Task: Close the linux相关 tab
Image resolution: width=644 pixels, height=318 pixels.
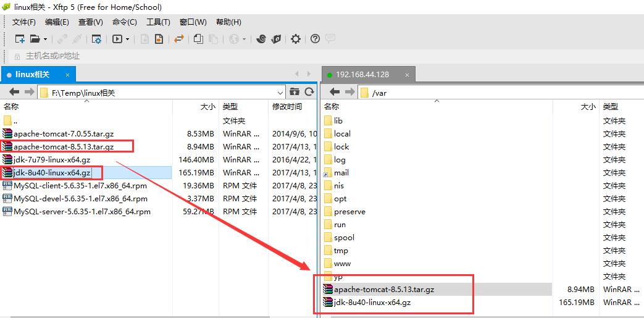Action: 68,74
